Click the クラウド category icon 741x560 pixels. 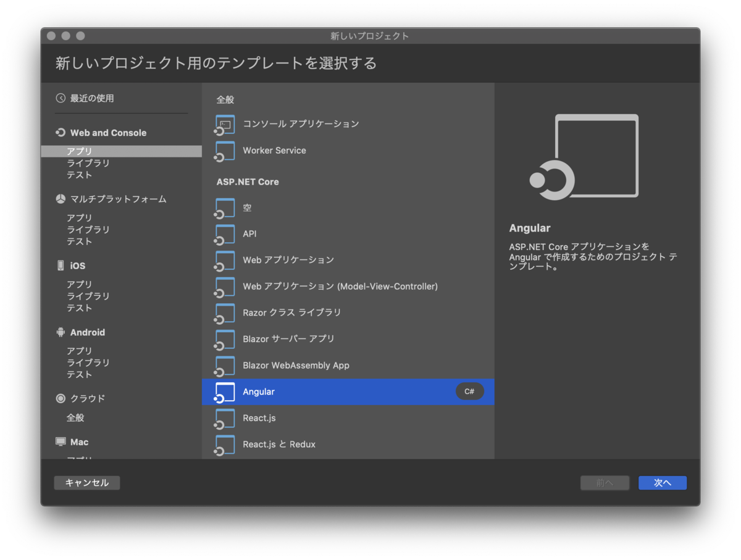click(61, 398)
